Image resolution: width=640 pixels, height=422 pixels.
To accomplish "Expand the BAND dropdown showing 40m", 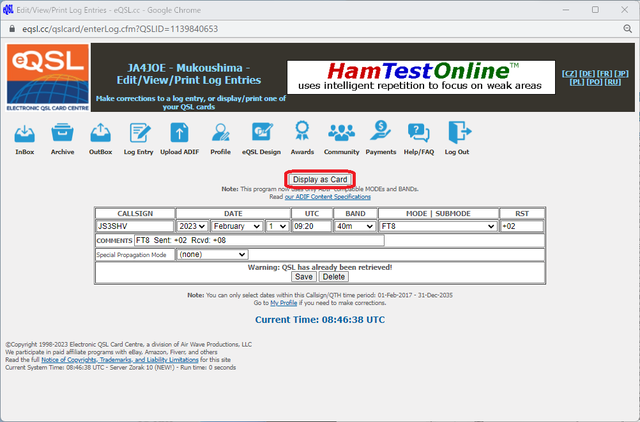I will (x=355, y=226).
